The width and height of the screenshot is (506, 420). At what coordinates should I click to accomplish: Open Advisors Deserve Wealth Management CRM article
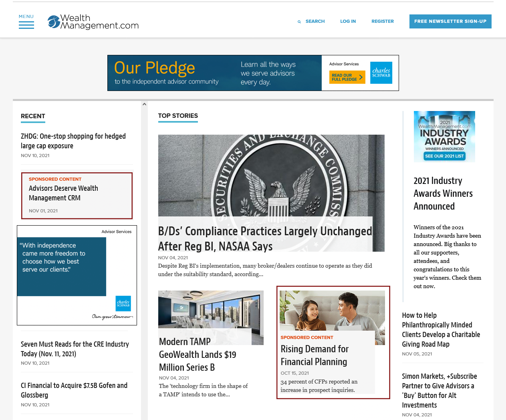tap(63, 193)
